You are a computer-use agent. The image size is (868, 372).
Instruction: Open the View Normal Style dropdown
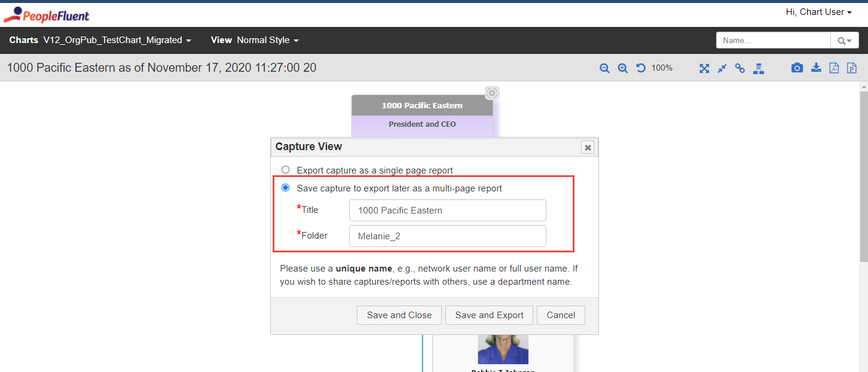point(267,40)
